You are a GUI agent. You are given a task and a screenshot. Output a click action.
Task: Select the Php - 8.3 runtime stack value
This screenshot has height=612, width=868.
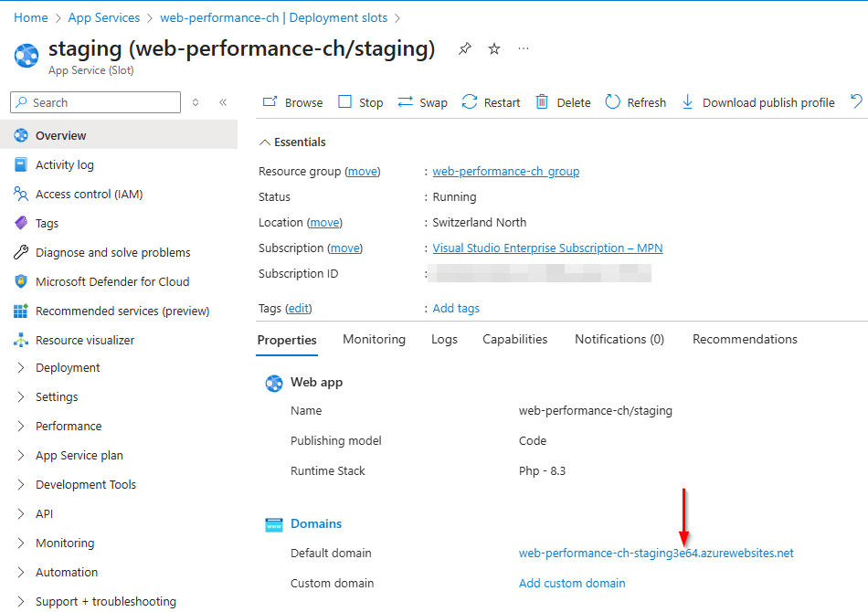coord(542,471)
